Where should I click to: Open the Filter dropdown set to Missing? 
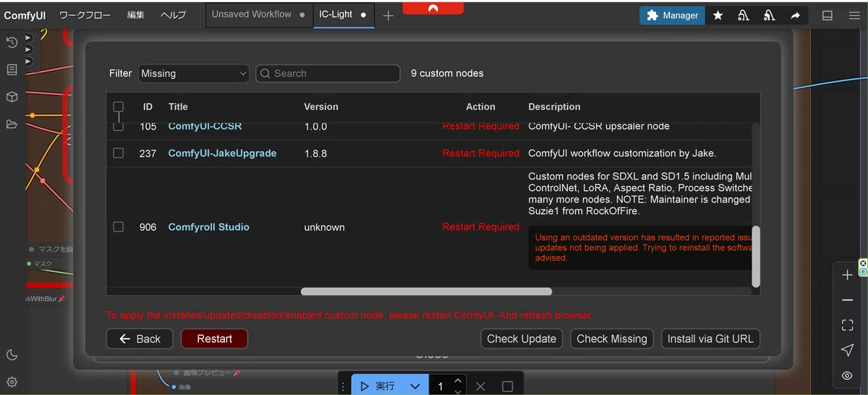point(193,74)
